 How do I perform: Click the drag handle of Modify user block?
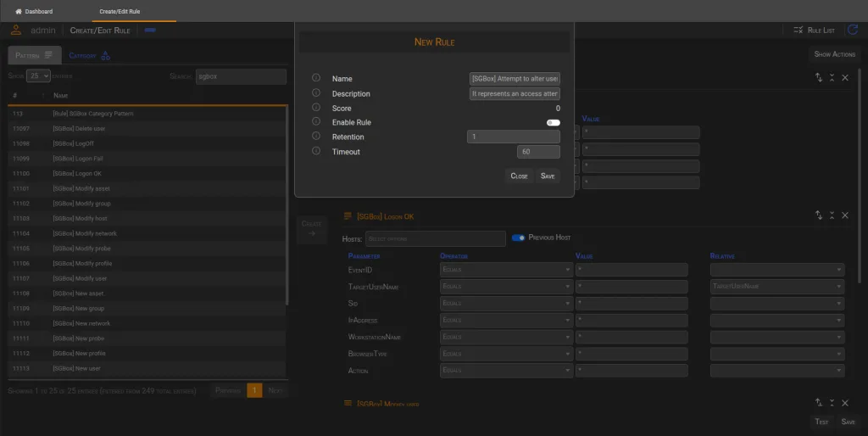pyautogui.click(x=348, y=403)
